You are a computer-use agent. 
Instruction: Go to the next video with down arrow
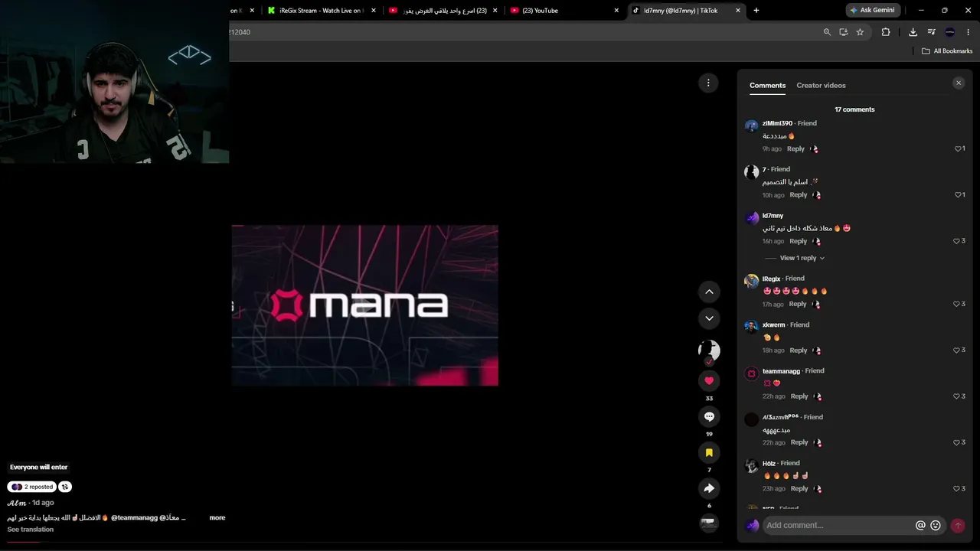(x=709, y=318)
